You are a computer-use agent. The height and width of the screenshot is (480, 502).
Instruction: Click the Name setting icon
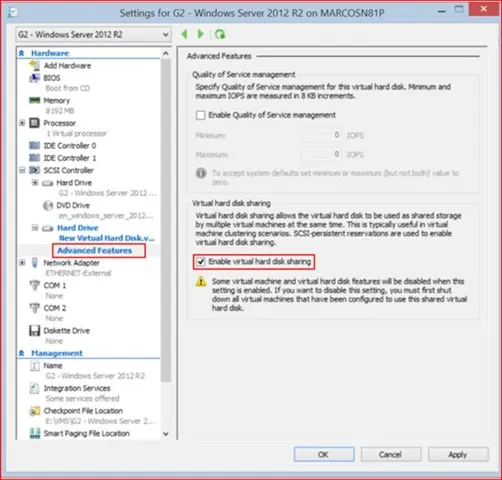[x=34, y=366]
